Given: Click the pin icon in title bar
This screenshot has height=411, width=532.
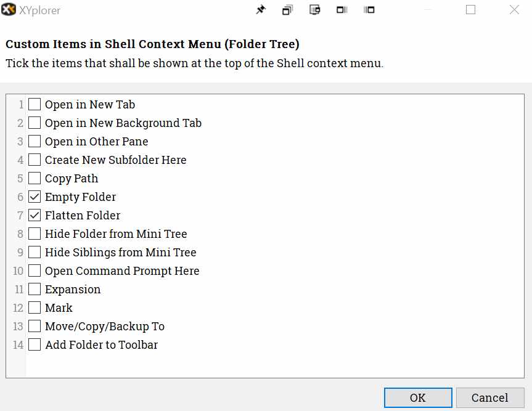Looking at the screenshot, I should 260,10.
